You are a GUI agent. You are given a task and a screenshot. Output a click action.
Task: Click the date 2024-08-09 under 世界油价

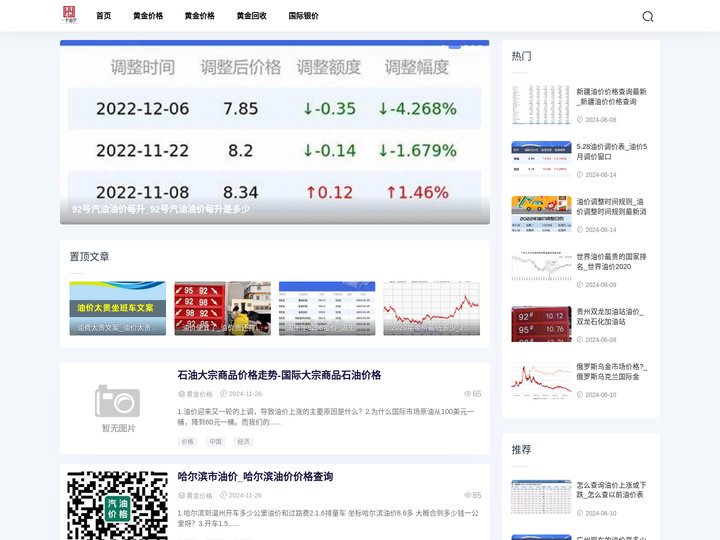pyautogui.click(x=601, y=285)
